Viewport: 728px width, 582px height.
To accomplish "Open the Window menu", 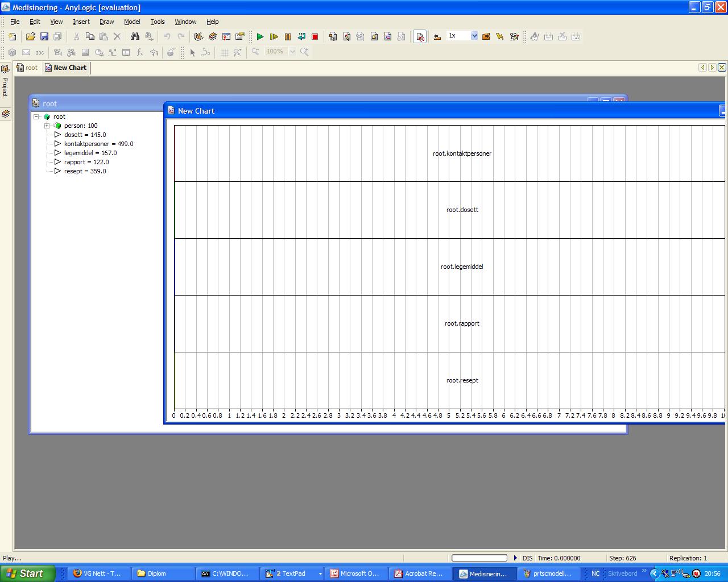I will [185, 22].
